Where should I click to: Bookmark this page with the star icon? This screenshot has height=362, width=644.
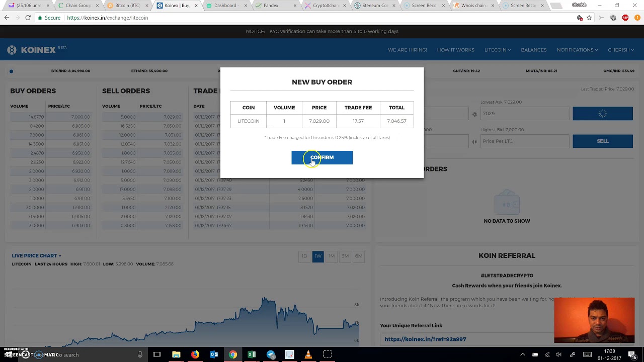click(589, 18)
